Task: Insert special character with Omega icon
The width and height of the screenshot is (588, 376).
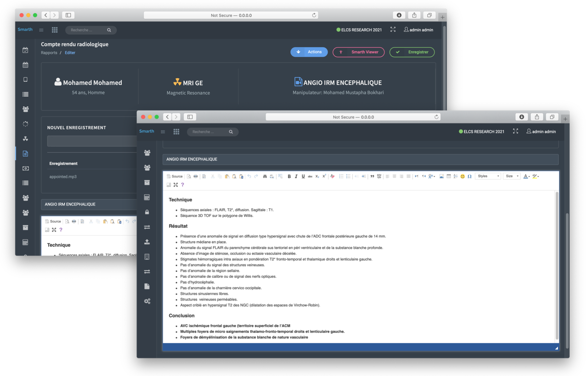Action: (469, 176)
